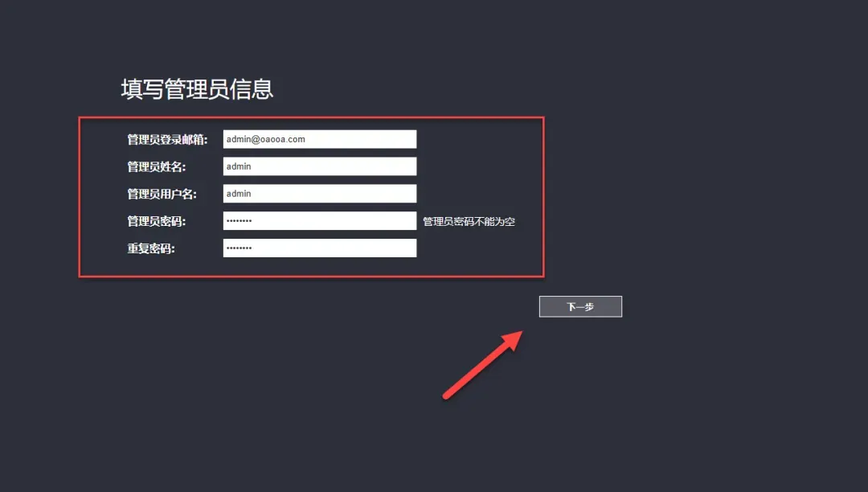Click the 下一步 button
Viewport: 868px width, 492px height.
[x=580, y=306]
